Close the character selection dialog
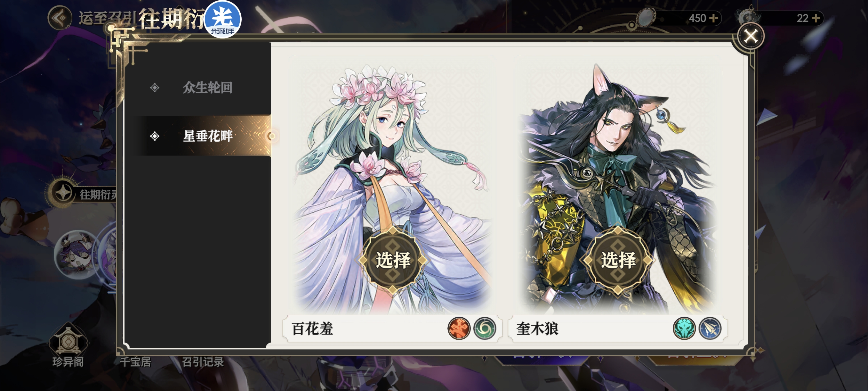The image size is (868, 391). (751, 36)
